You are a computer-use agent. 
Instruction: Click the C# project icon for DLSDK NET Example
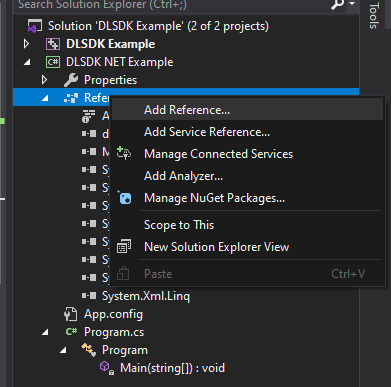click(53, 62)
